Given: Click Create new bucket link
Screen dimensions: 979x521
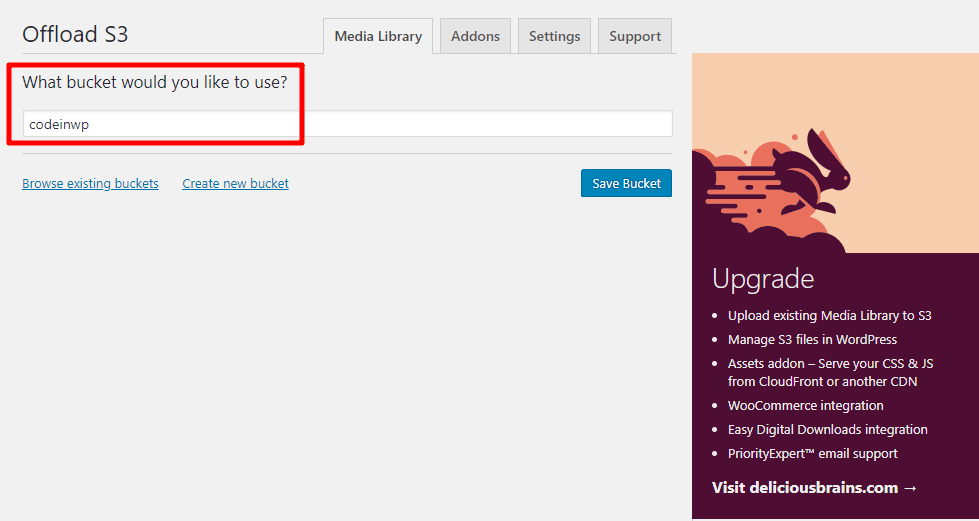Looking at the screenshot, I should pos(235,184).
